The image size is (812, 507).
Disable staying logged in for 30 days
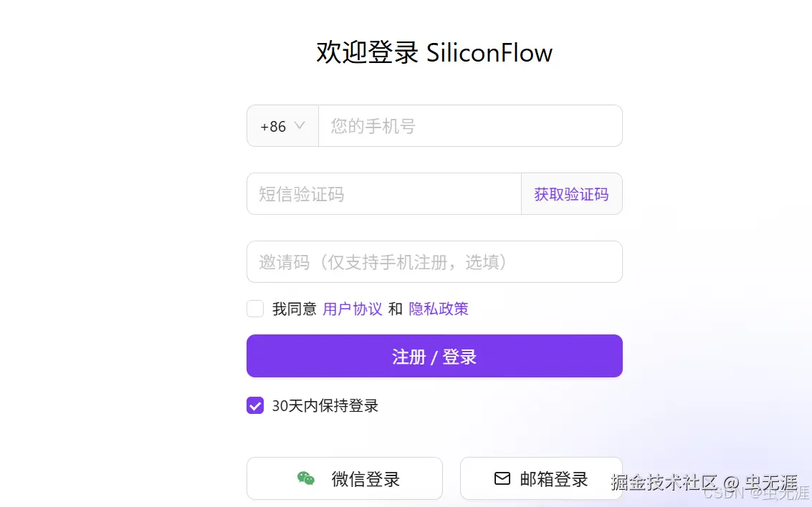coord(255,405)
